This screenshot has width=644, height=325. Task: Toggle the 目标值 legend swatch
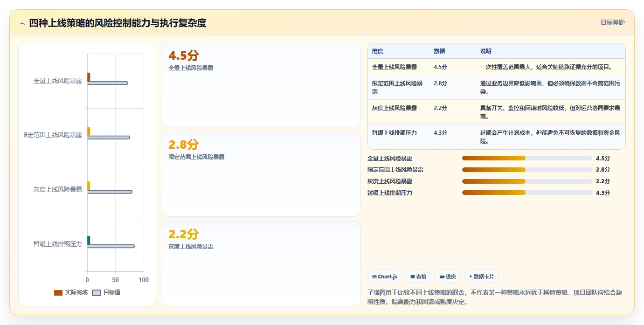[x=97, y=293]
